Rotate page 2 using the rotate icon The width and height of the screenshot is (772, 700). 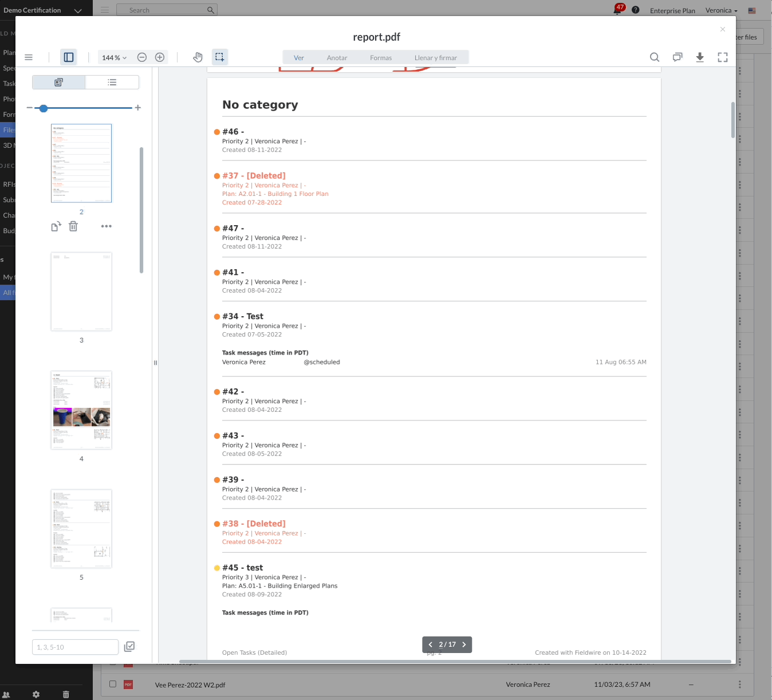[56, 226]
